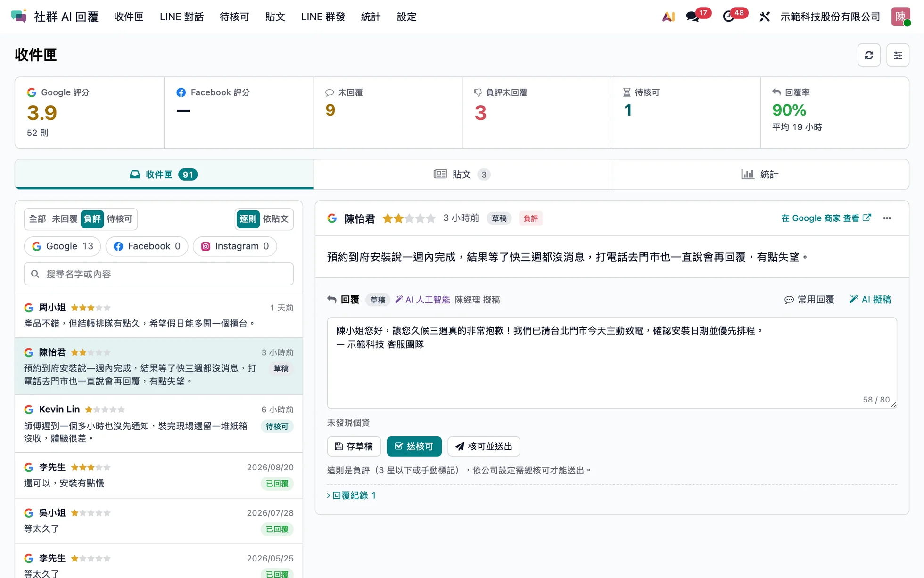The width and height of the screenshot is (924, 578).
Task: Open 陳怡君 review in list
Action: (x=159, y=367)
